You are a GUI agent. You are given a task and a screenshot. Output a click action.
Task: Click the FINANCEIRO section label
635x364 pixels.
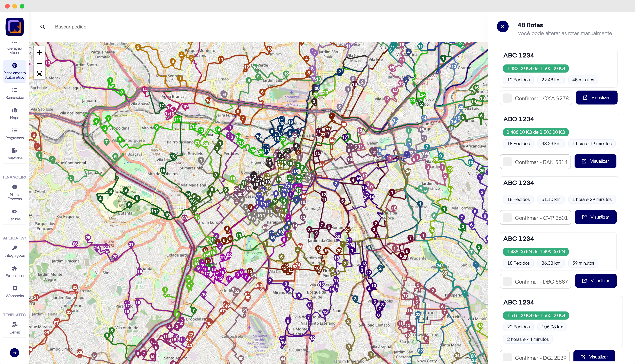[15, 177]
